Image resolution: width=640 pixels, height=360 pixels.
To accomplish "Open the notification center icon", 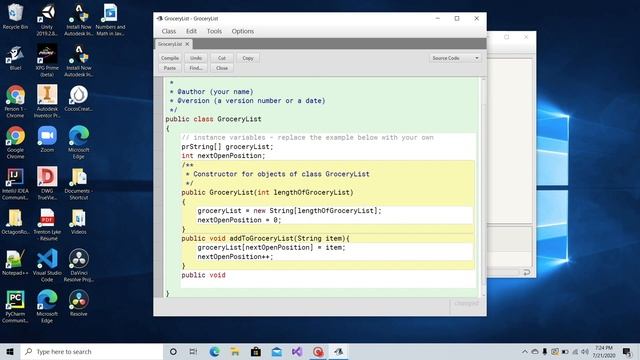I will click(x=627, y=351).
